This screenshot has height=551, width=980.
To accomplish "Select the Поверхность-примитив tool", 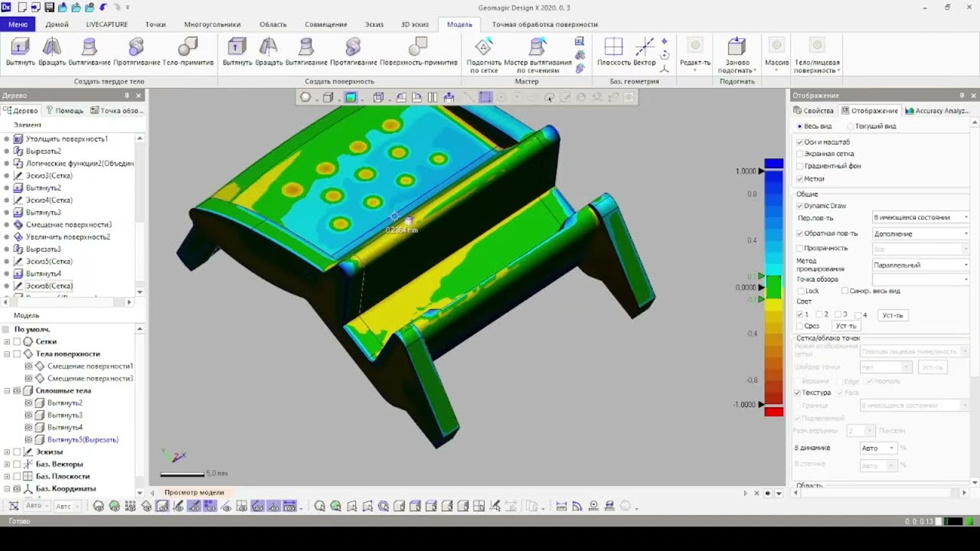I will [x=418, y=51].
